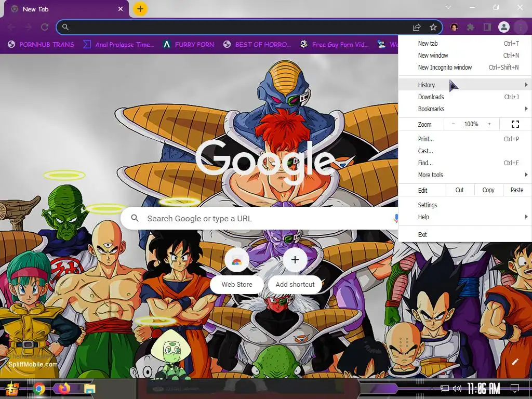
Task: Open the BEST OF HORRO... bookmark
Action: pos(257,45)
